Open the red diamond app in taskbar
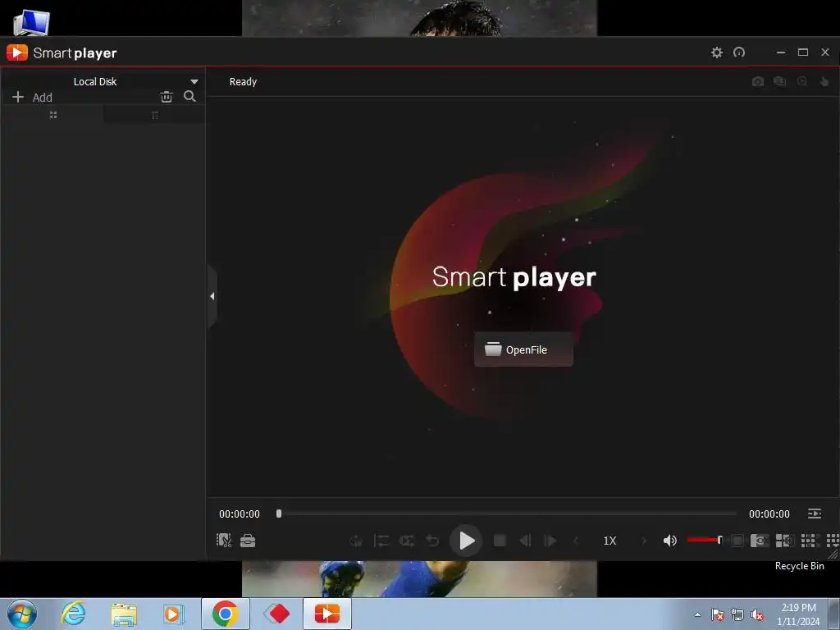Viewport: 840px width, 630px height. pyautogui.click(x=277, y=614)
